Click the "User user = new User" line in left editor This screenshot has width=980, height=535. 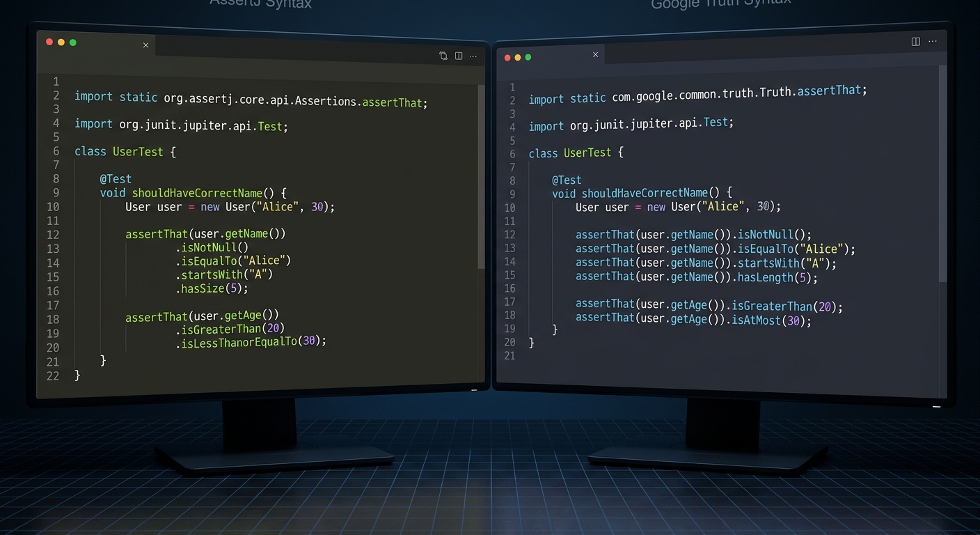click(x=230, y=207)
